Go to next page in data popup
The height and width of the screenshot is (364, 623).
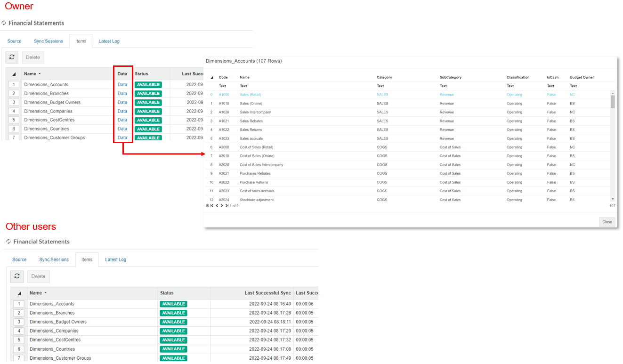click(x=222, y=206)
